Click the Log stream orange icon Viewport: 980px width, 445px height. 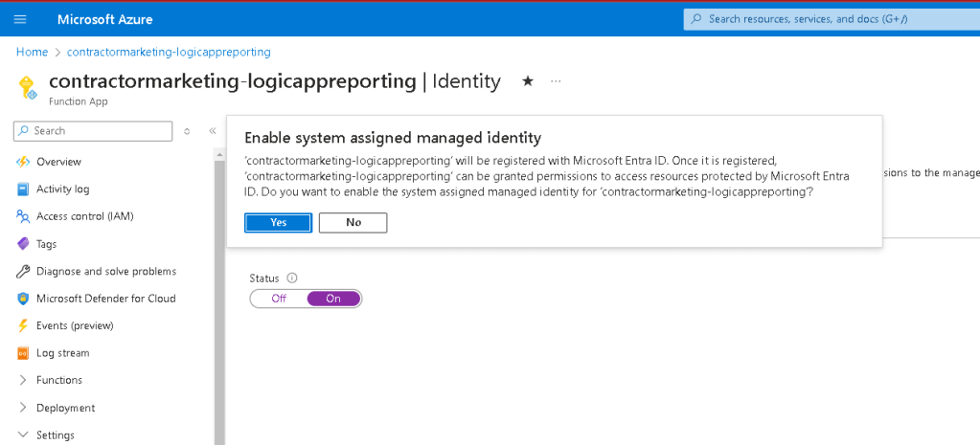click(x=23, y=353)
